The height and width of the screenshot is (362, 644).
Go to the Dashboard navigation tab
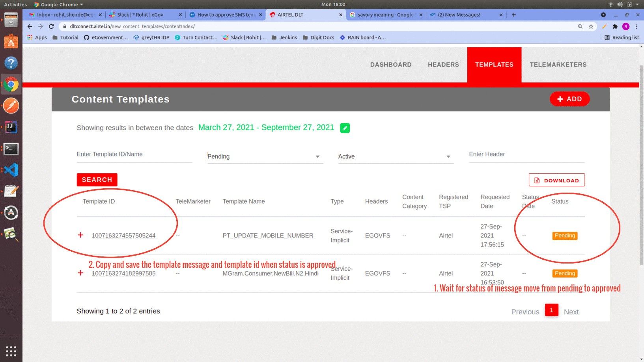point(390,65)
